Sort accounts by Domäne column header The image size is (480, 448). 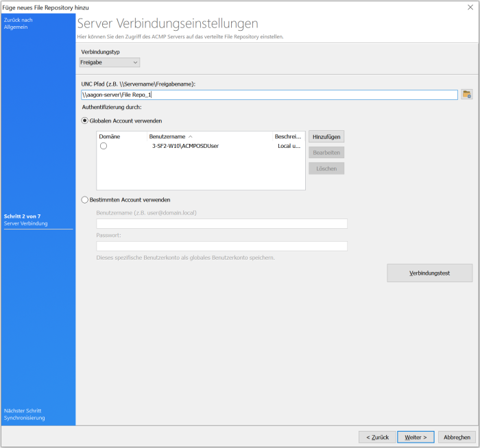[110, 137]
